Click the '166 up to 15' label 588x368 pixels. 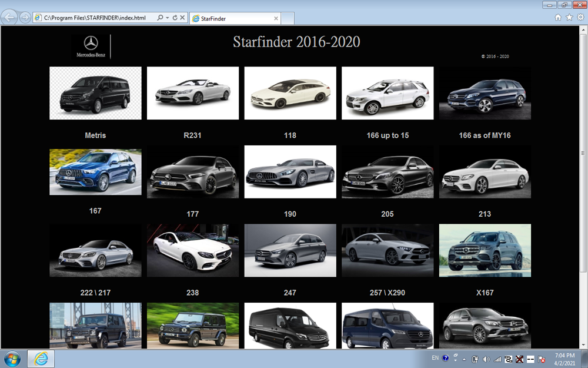(x=387, y=135)
